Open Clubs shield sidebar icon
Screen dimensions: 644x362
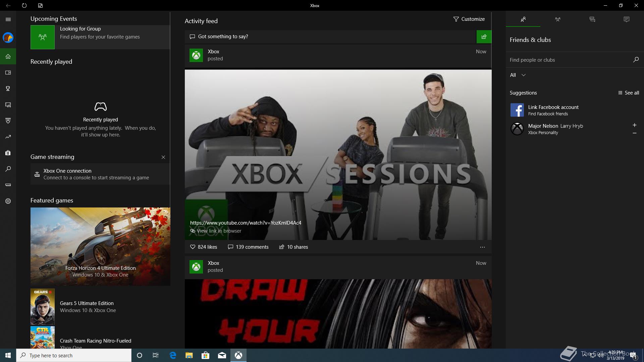pos(8,121)
